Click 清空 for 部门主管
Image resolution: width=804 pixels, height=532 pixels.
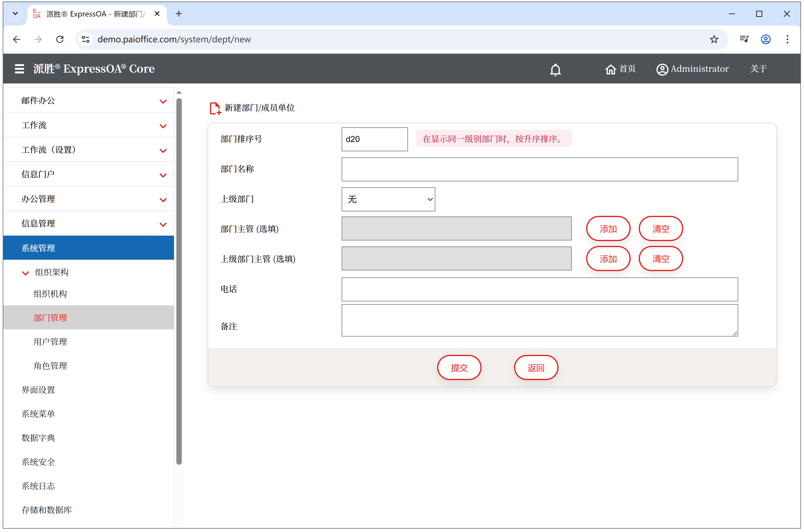(x=660, y=229)
